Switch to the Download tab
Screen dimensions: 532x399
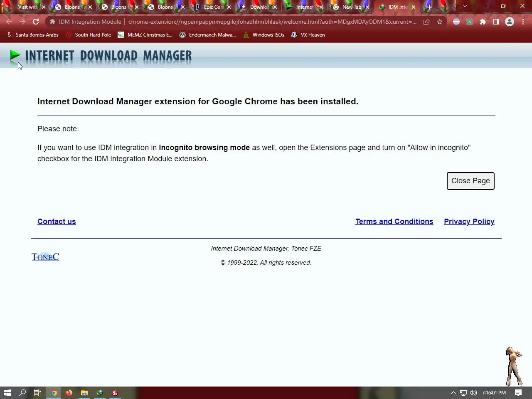[259, 7]
